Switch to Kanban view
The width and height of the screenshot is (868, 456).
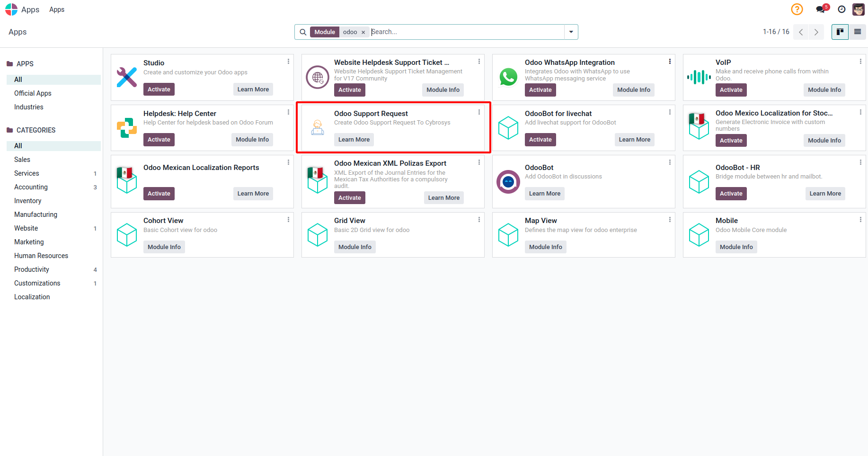pos(840,32)
